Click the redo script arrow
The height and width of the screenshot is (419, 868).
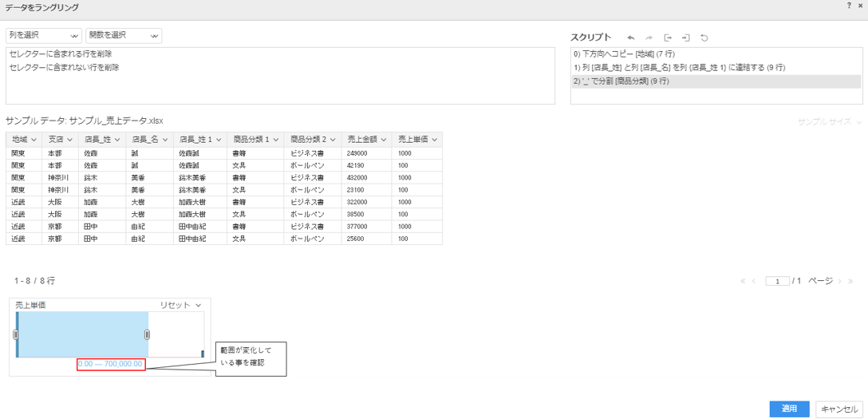[649, 38]
